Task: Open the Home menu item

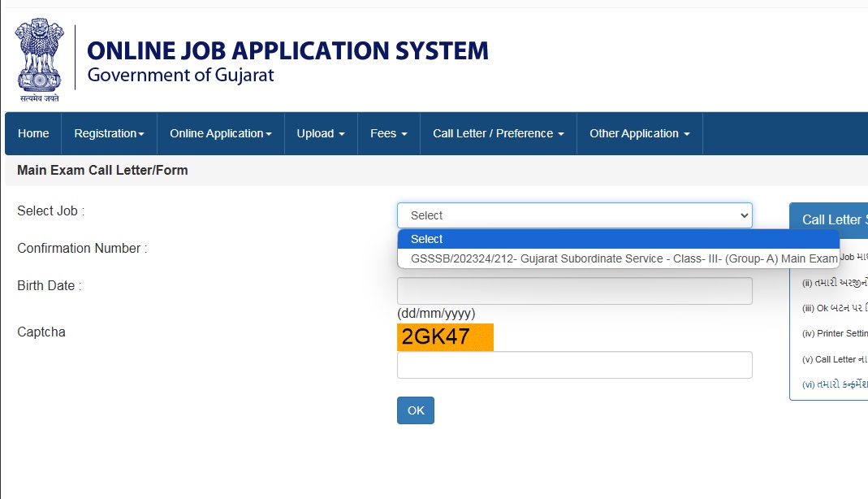Action: pyautogui.click(x=33, y=133)
